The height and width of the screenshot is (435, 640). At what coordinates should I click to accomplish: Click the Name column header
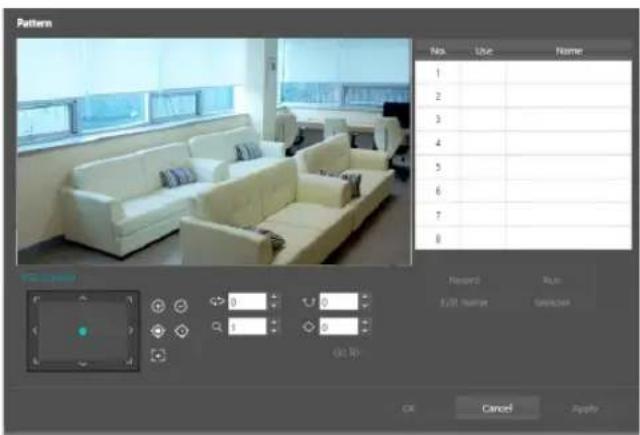569,51
